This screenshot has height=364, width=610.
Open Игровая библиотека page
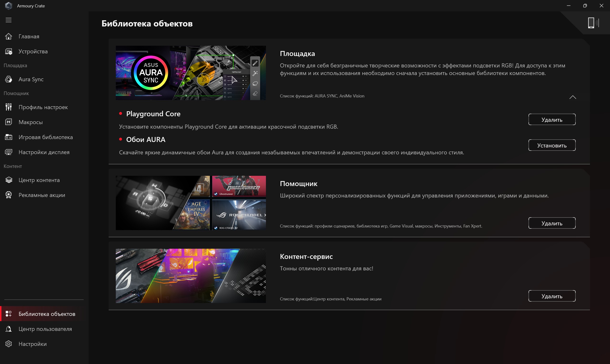pyautogui.click(x=44, y=137)
